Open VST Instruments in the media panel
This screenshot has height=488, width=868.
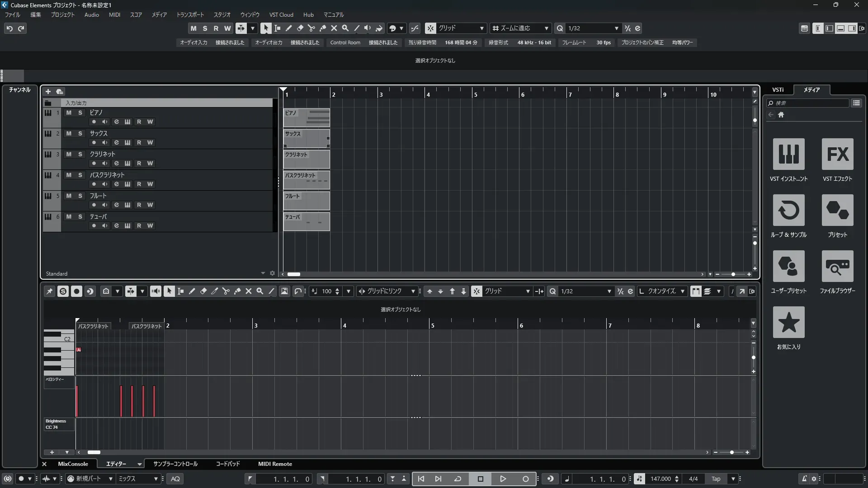788,155
